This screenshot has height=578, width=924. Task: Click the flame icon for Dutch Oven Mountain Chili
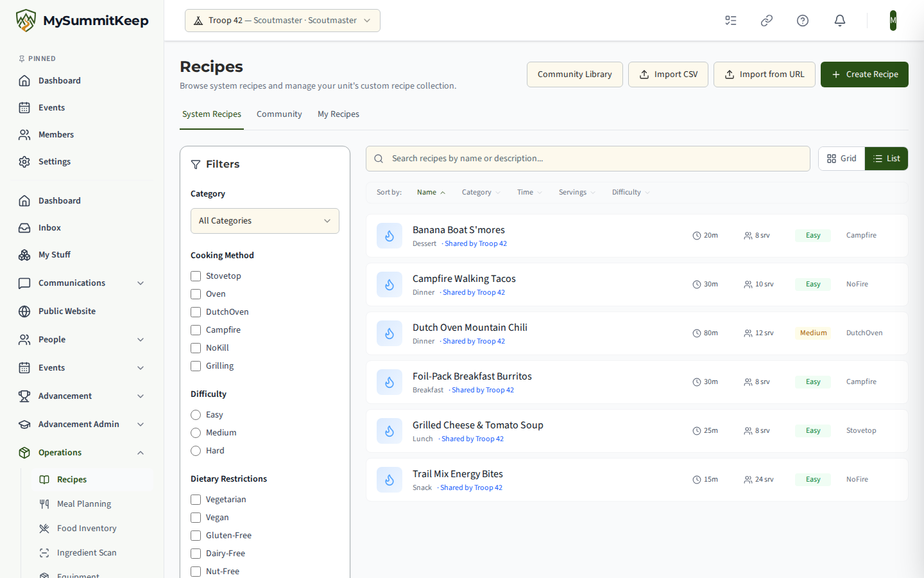click(x=389, y=333)
